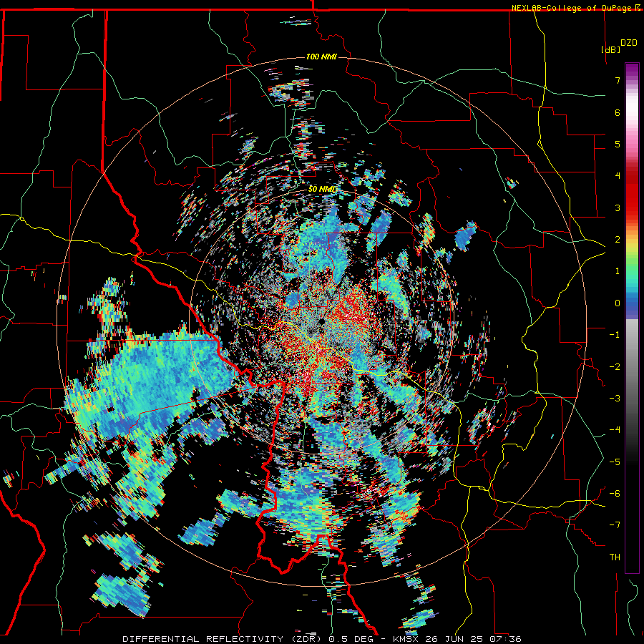Click the 50 NMI range ring label
Image resolution: width=644 pixels, height=644 pixels.
[323, 189]
